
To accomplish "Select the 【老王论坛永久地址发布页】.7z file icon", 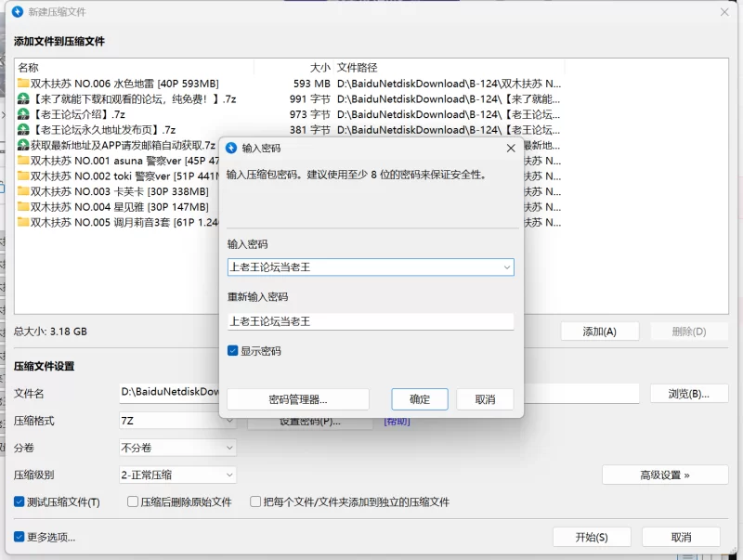I will pyautogui.click(x=23, y=130).
